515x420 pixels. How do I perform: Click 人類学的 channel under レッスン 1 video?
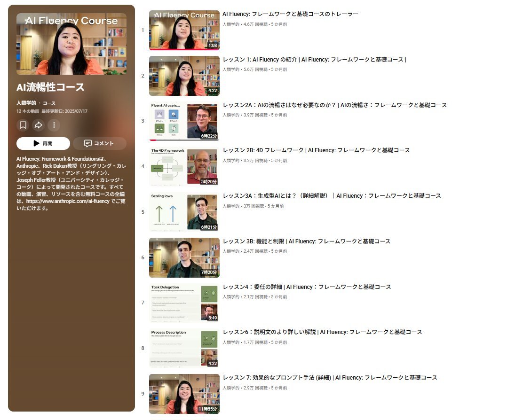231,70
